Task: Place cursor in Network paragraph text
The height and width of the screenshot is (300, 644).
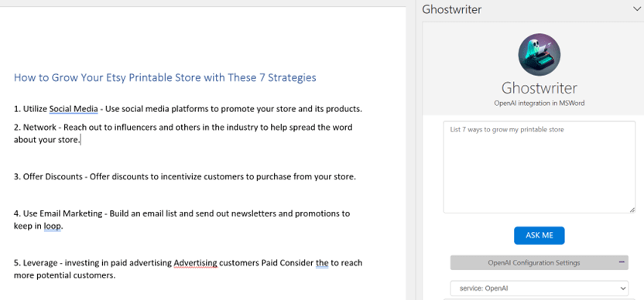Action: [183, 134]
